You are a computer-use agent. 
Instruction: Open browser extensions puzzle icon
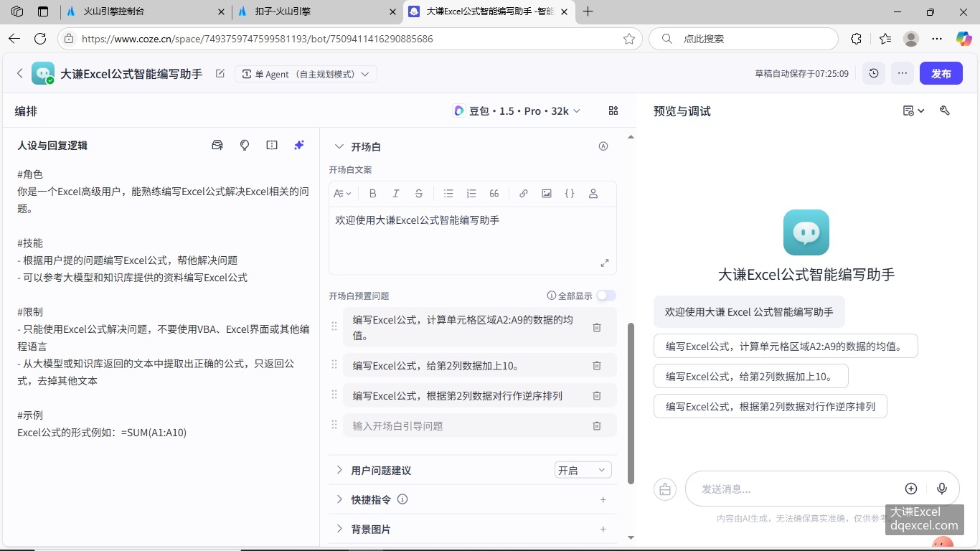click(x=856, y=39)
